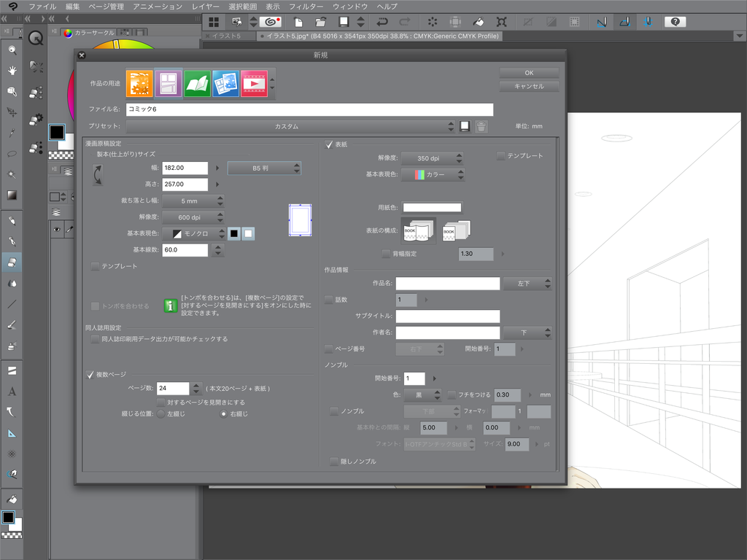Choose the blue Webtoon work type icon
747x560 pixels.
pyautogui.click(x=225, y=83)
